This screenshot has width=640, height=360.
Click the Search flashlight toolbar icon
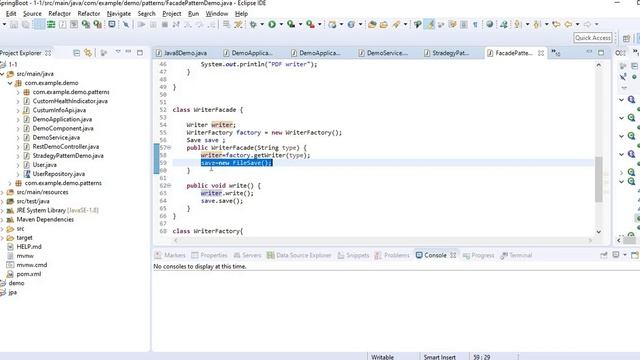point(396,25)
